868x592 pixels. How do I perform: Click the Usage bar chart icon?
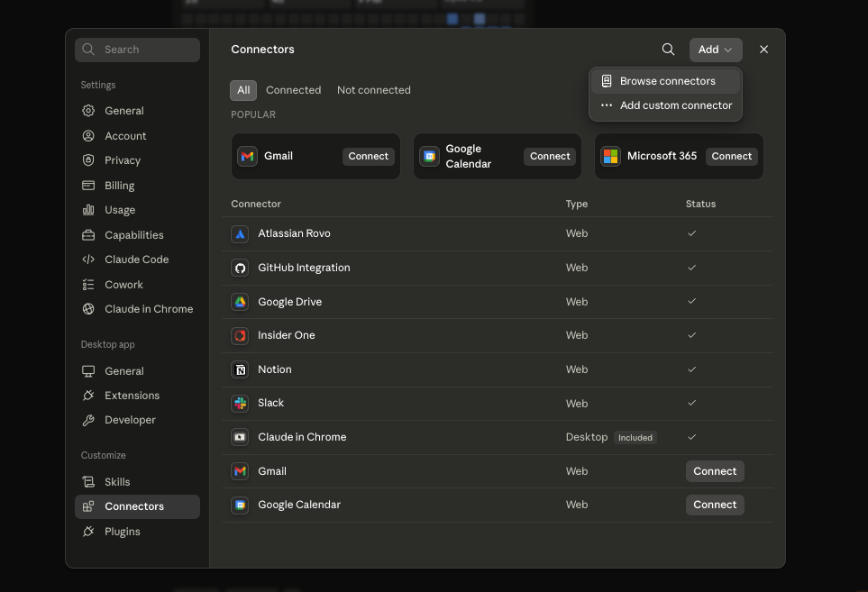(x=88, y=210)
